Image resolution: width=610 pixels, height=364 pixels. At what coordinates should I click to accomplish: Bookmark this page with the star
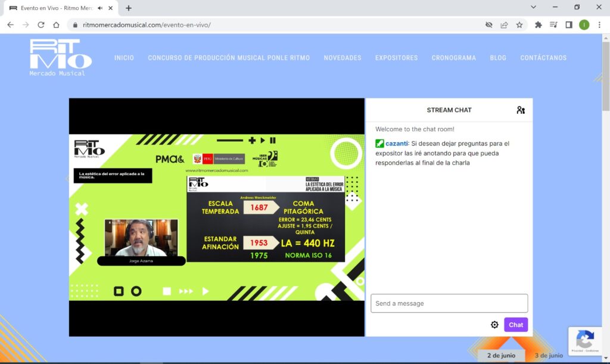pos(519,25)
